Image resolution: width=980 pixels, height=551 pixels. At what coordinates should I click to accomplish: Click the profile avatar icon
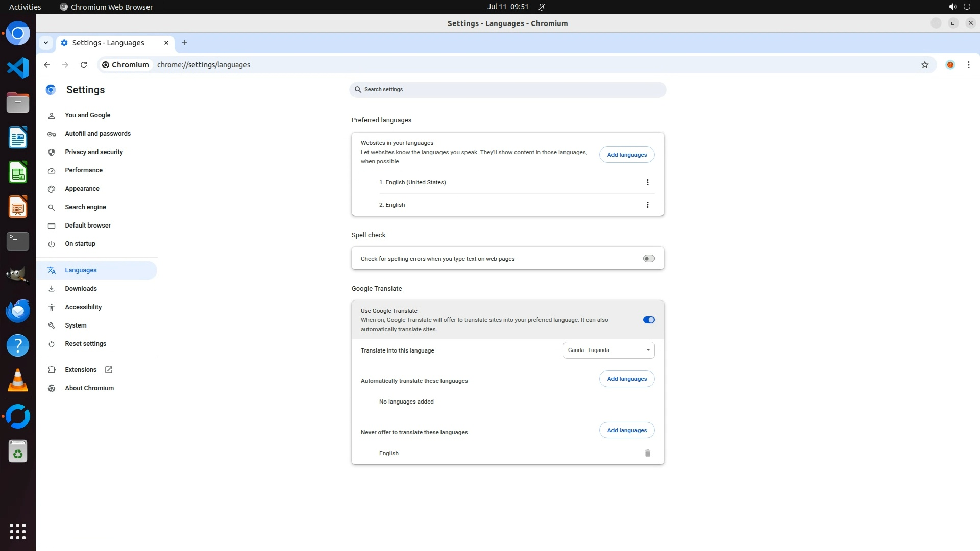[950, 65]
